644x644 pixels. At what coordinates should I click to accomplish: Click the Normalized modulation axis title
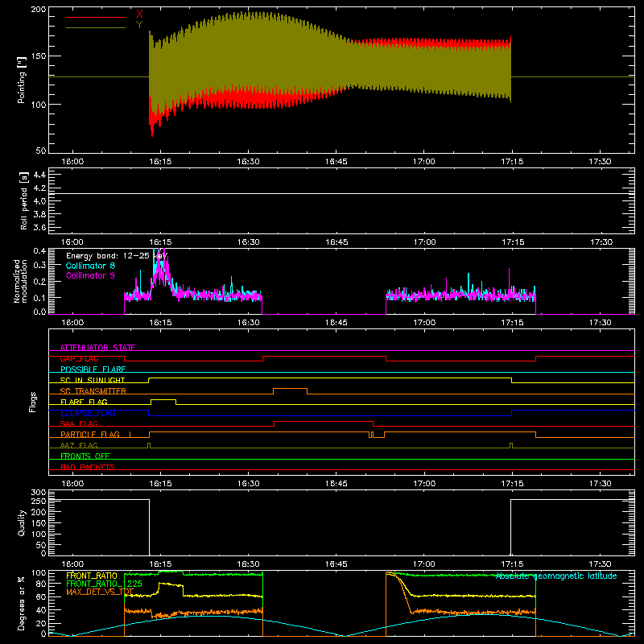(20, 281)
